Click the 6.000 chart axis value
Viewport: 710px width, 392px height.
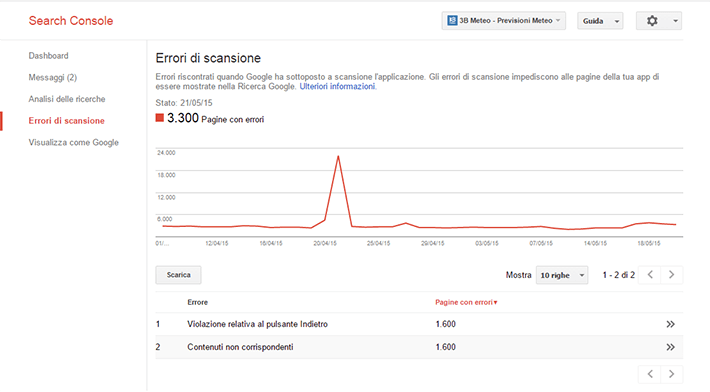[x=165, y=219]
